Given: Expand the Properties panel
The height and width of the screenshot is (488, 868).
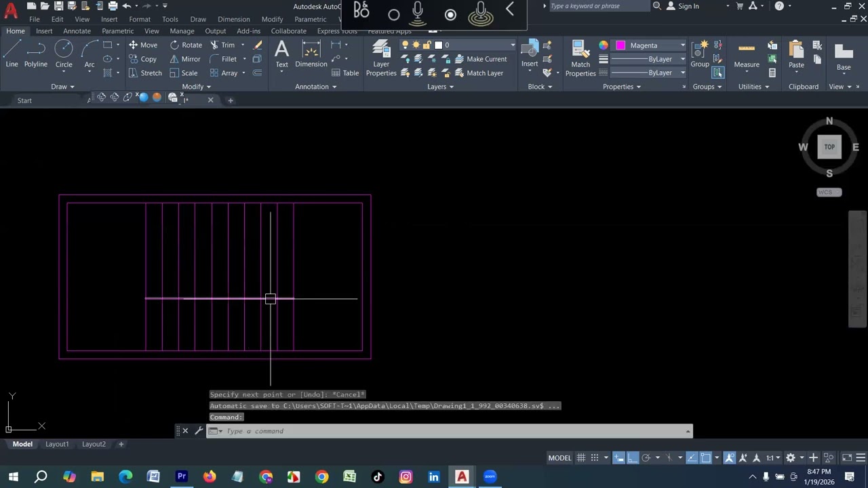Looking at the screenshot, I should point(622,87).
